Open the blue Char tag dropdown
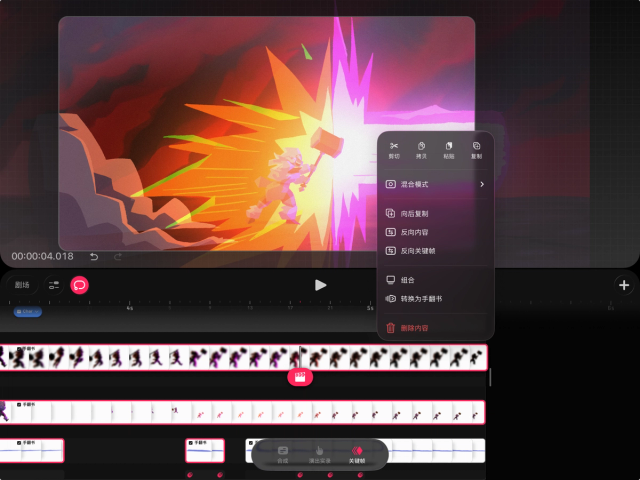Screen dimensions: 640x480 (x=28, y=311)
